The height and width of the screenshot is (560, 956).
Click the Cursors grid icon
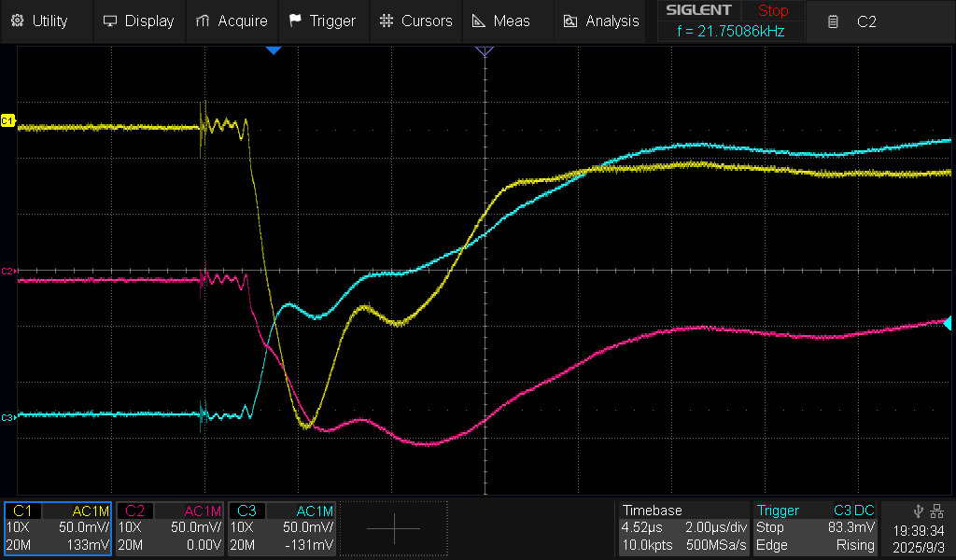click(x=387, y=21)
